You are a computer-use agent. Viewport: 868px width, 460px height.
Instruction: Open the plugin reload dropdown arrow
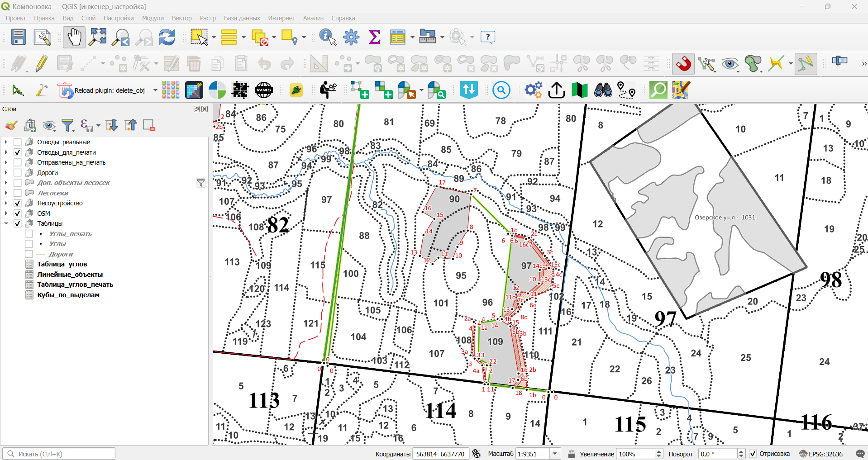(x=155, y=90)
